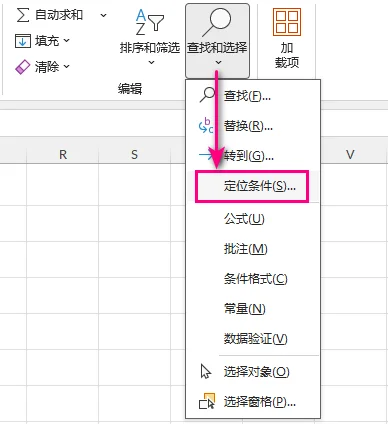Click the 查找和选择 magnifier icon

click(x=217, y=22)
